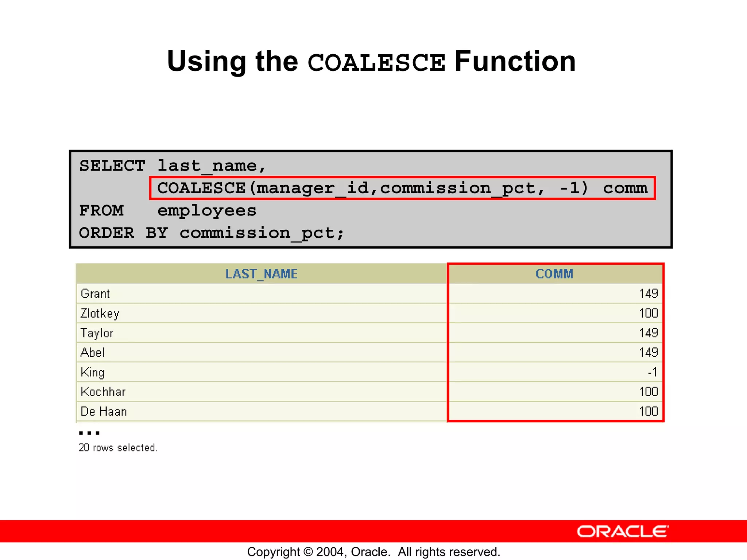Click the 100 value in Zlotkey's row

point(648,314)
